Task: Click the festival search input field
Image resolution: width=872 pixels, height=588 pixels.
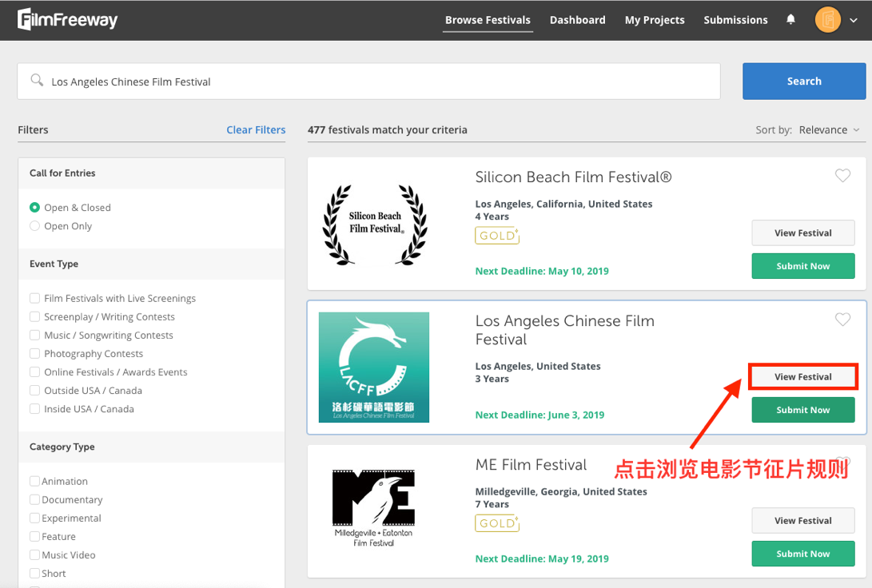Action: (368, 81)
